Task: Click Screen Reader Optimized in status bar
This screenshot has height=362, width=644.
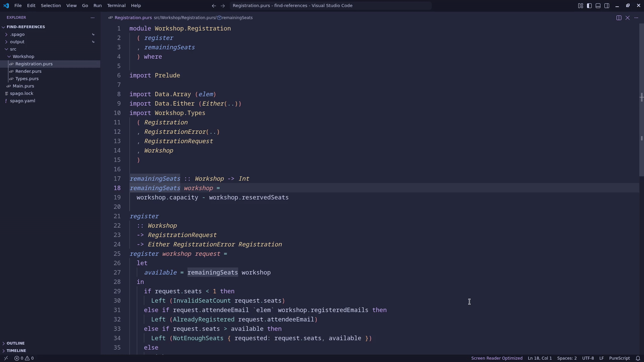Action: (x=497, y=358)
